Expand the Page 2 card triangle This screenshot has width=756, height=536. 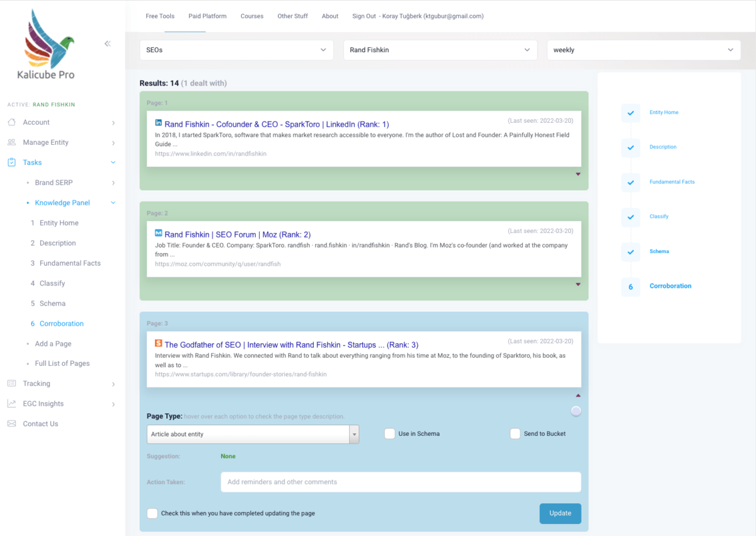point(578,284)
